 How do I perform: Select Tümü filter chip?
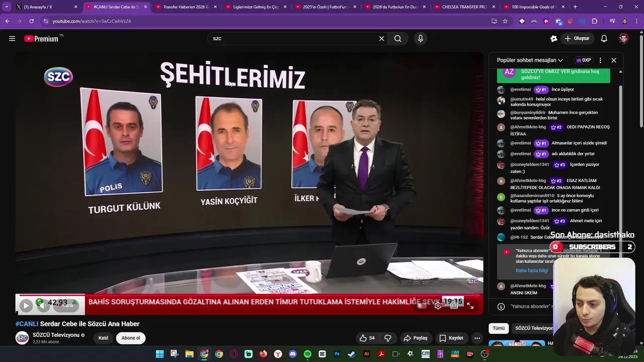point(499,328)
